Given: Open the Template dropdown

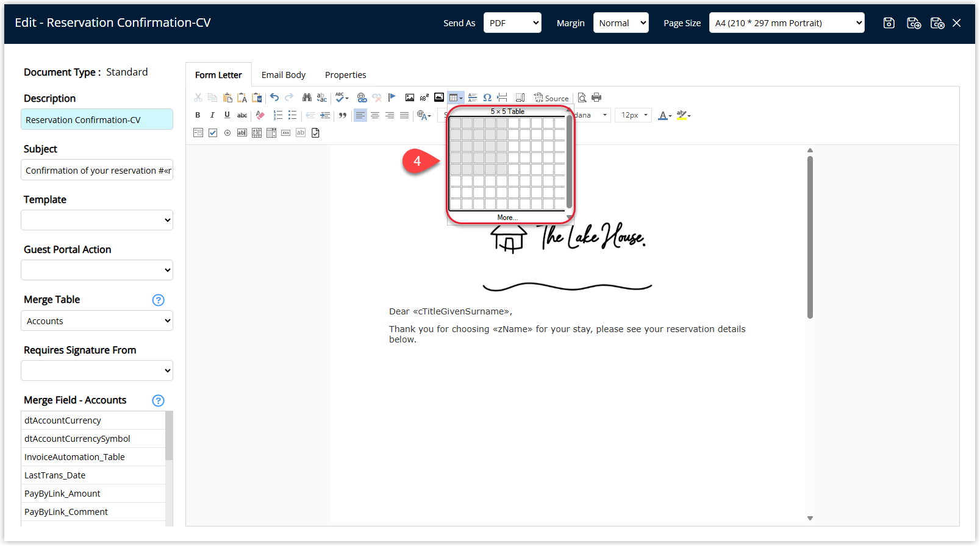Looking at the screenshot, I should [97, 220].
